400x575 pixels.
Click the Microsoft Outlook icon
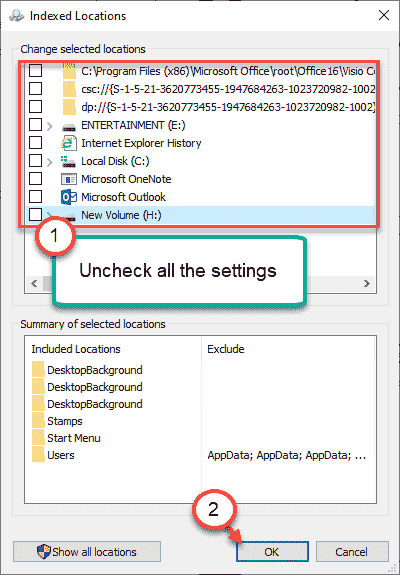[x=69, y=197]
